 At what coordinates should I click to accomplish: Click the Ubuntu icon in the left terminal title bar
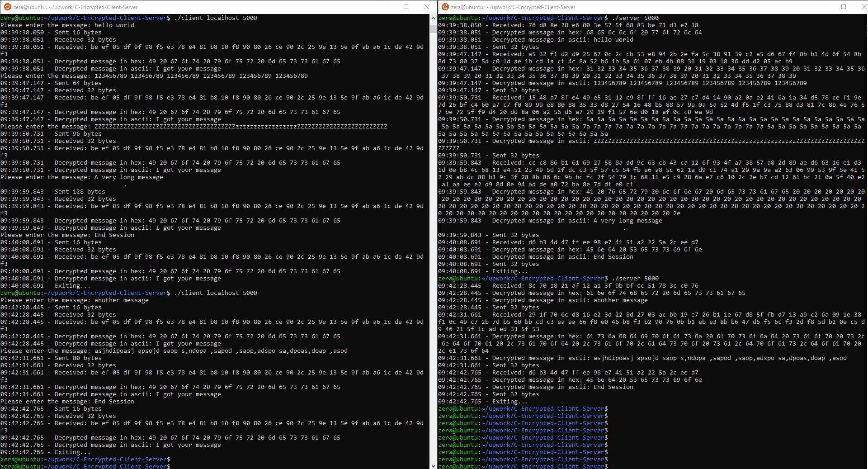7,7
